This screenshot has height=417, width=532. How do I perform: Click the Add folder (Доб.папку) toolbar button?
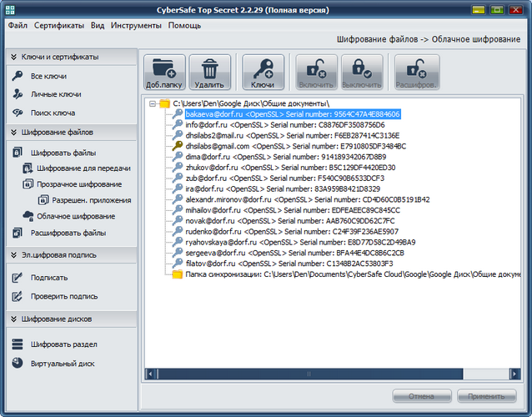(x=164, y=73)
